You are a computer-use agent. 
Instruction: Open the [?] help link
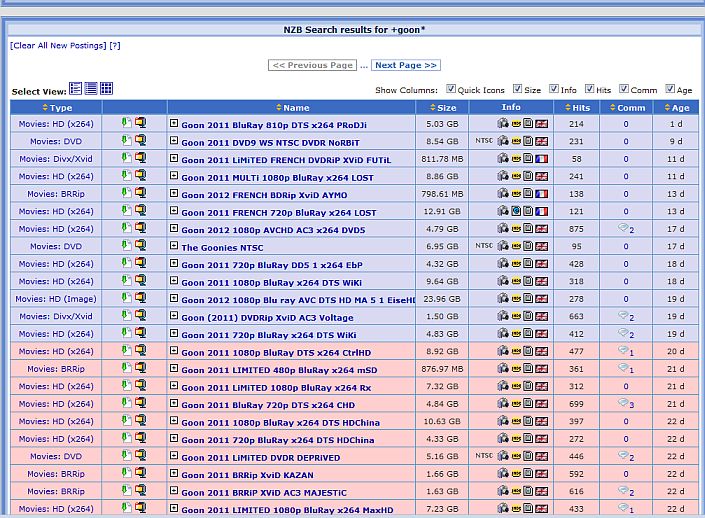pyautogui.click(x=115, y=45)
